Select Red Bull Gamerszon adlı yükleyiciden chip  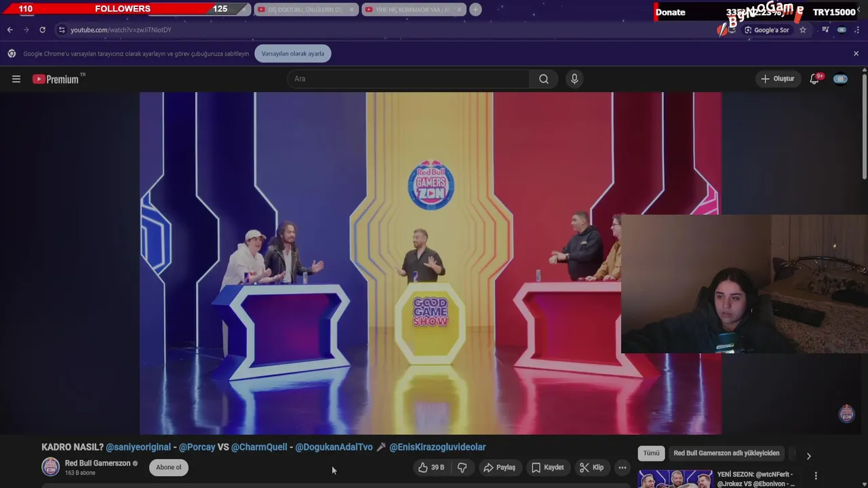point(726,453)
